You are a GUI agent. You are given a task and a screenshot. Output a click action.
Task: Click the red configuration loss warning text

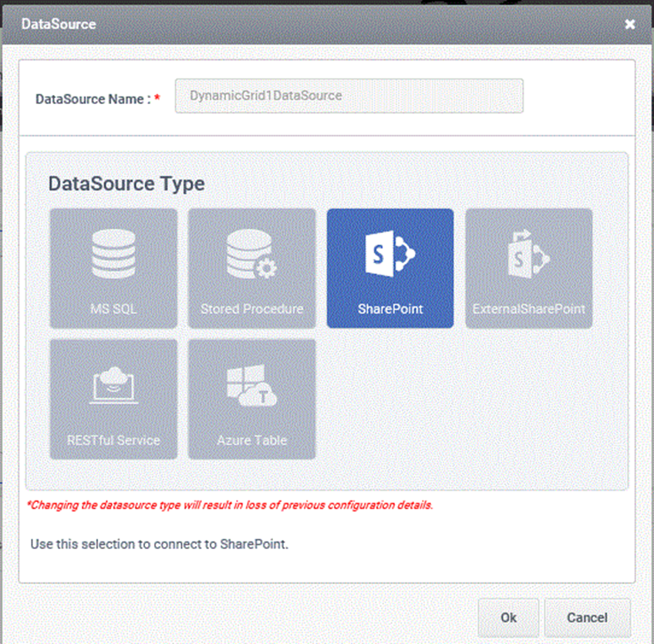[x=230, y=505]
